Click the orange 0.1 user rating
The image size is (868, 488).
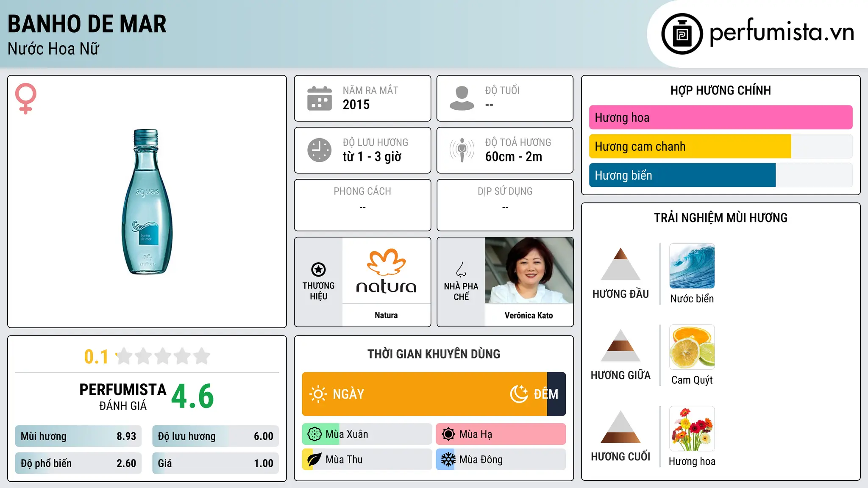pyautogui.click(x=96, y=357)
